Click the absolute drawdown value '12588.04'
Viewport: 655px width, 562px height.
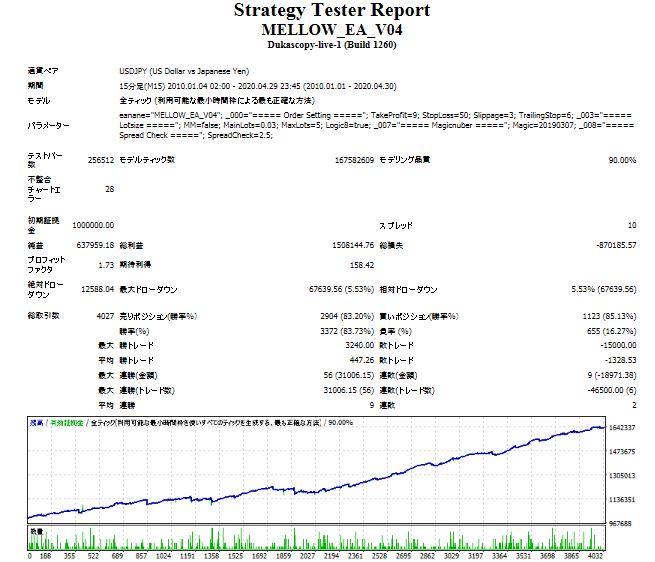coord(97,289)
